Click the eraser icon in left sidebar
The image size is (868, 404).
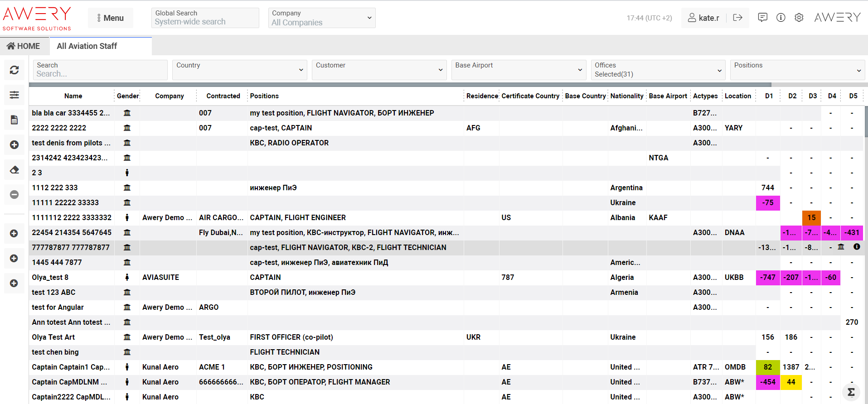15,170
